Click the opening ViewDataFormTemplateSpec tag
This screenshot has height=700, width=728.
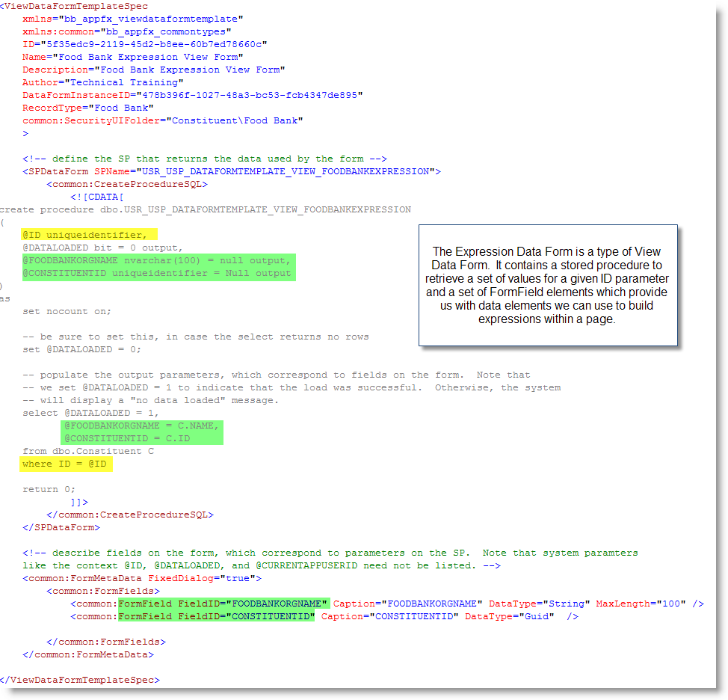74,7
